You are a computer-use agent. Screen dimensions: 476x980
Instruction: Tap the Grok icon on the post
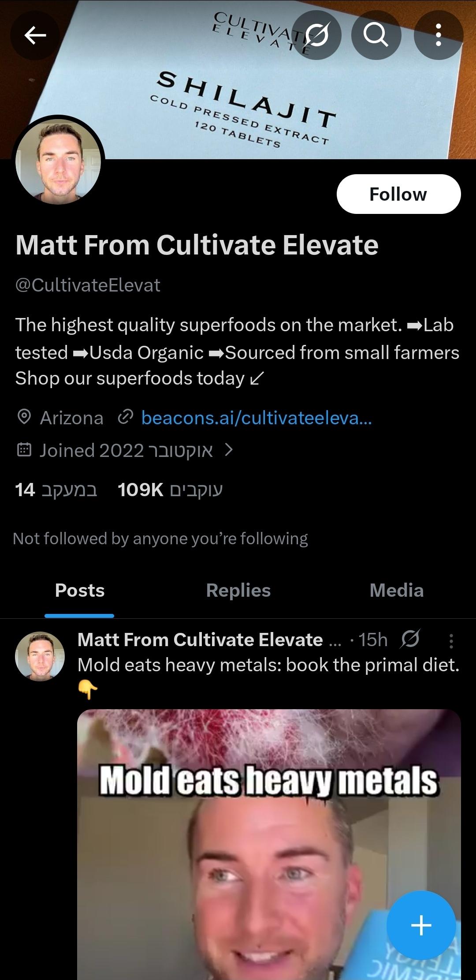[410, 639]
